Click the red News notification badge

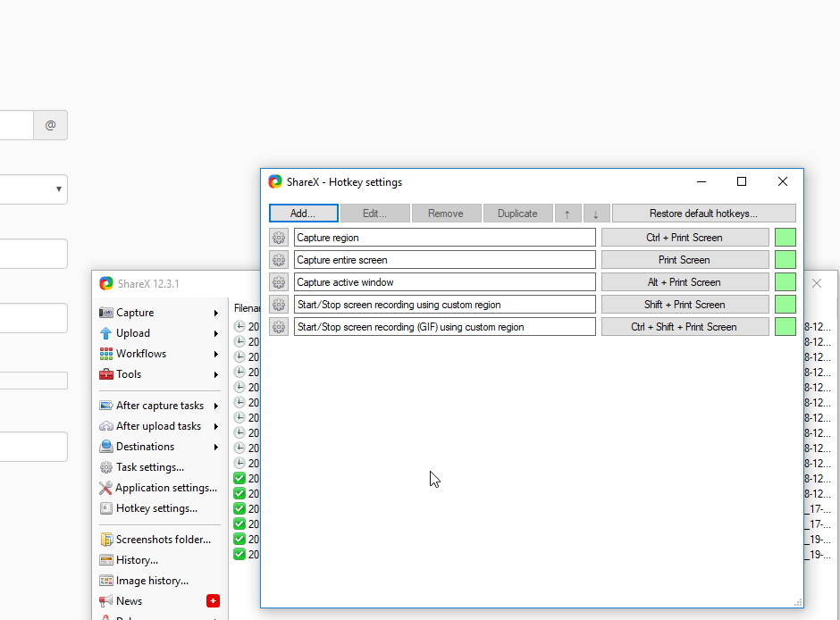[x=213, y=601]
